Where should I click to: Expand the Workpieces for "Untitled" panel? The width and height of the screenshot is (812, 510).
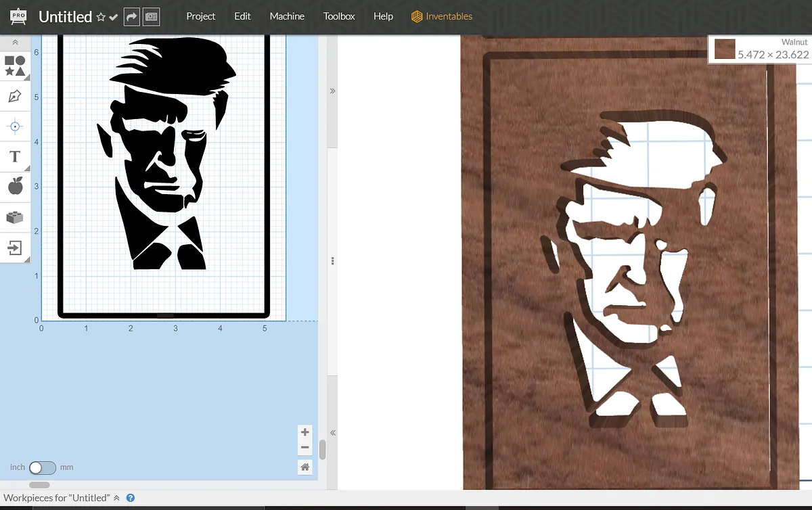tap(116, 498)
